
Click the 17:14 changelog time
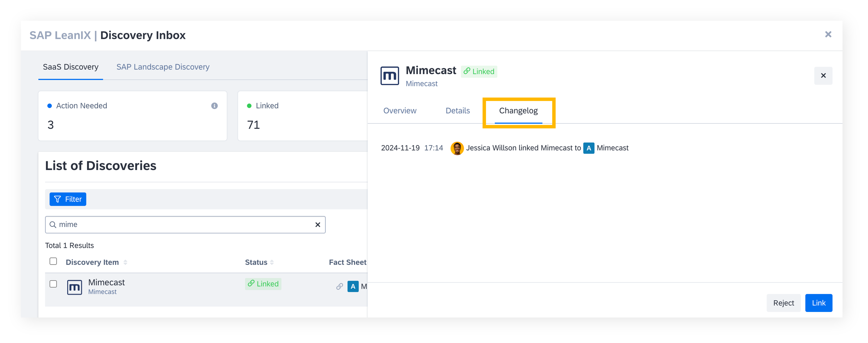[433, 148]
